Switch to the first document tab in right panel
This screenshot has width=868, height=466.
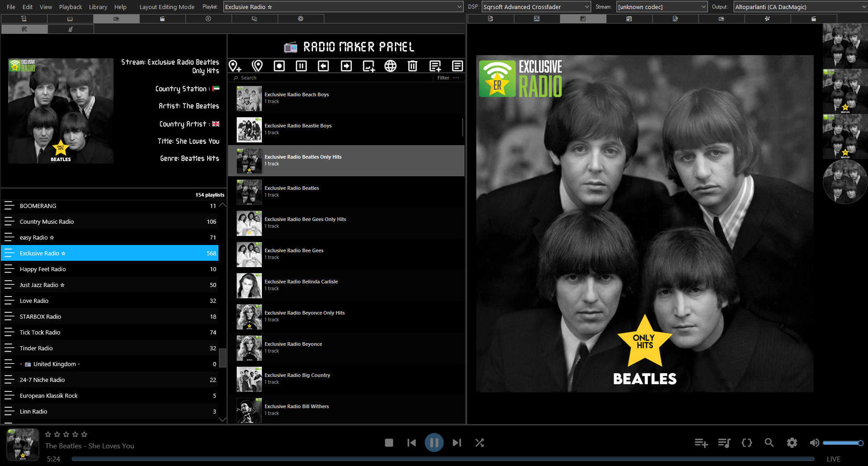tap(491, 19)
